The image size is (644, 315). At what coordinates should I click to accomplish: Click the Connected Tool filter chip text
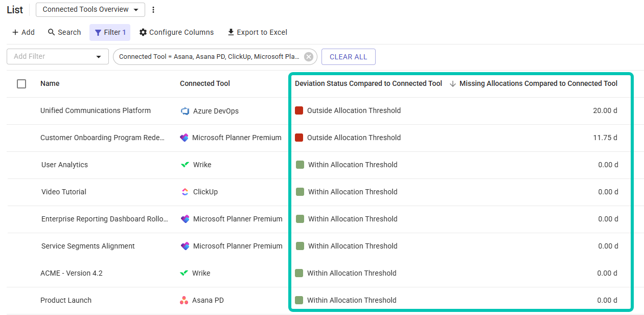(209, 57)
